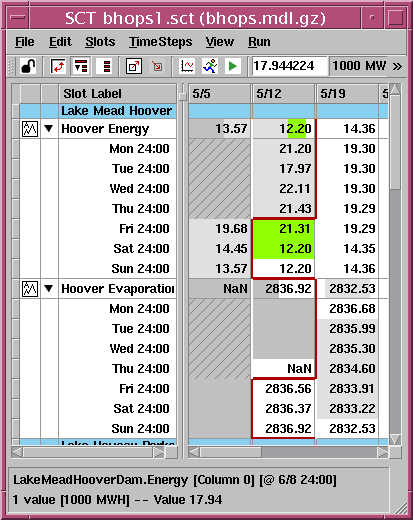
Task: Click the 5/12 column header
Action: (x=283, y=94)
